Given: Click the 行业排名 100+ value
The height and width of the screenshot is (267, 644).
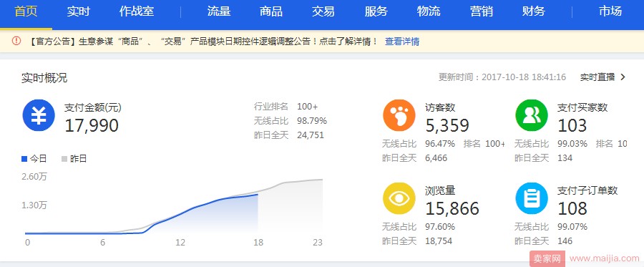Looking at the screenshot, I should coord(307,107).
